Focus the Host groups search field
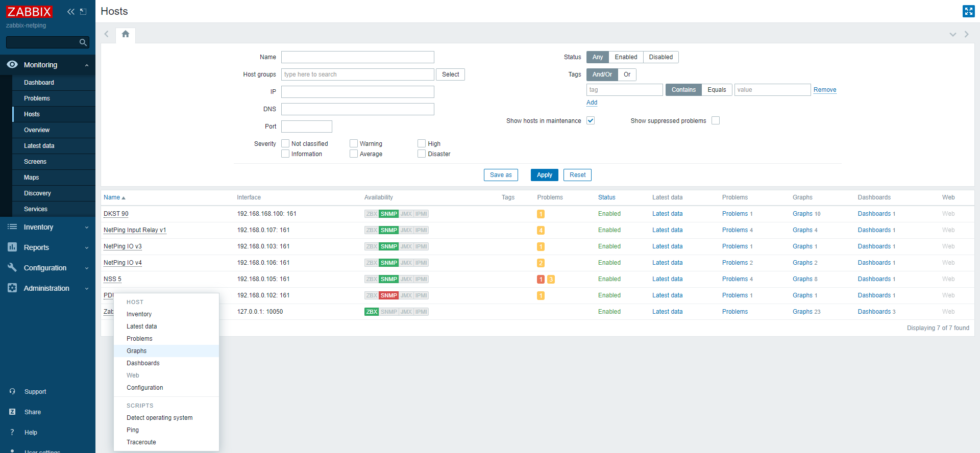The width and height of the screenshot is (980, 453). pyautogui.click(x=357, y=74)
